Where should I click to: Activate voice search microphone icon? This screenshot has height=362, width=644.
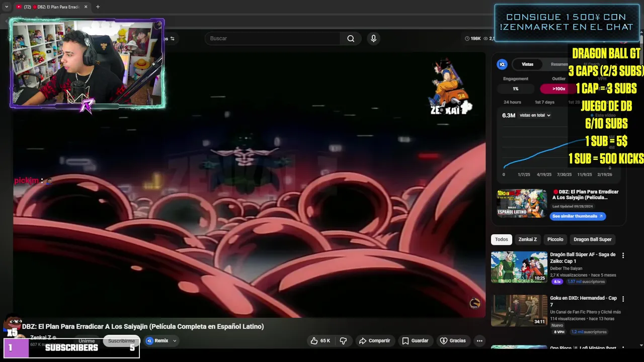click(x=373, y=38)
